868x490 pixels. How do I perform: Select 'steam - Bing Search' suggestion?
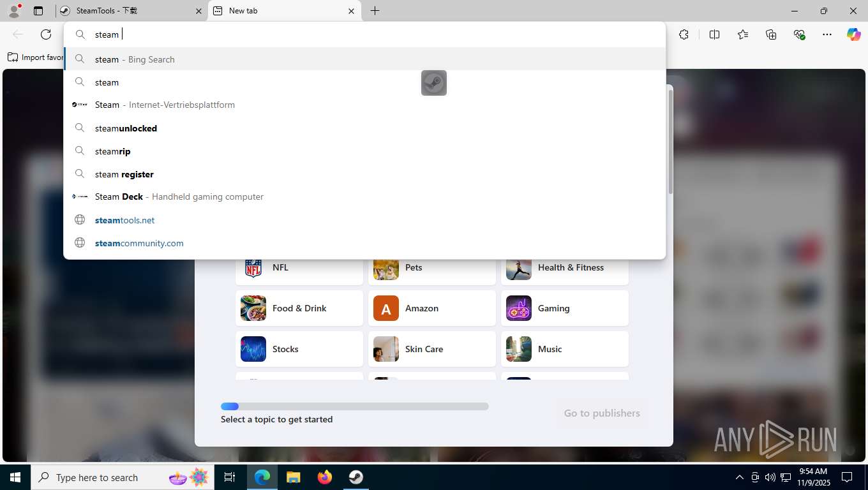(364, 59)
